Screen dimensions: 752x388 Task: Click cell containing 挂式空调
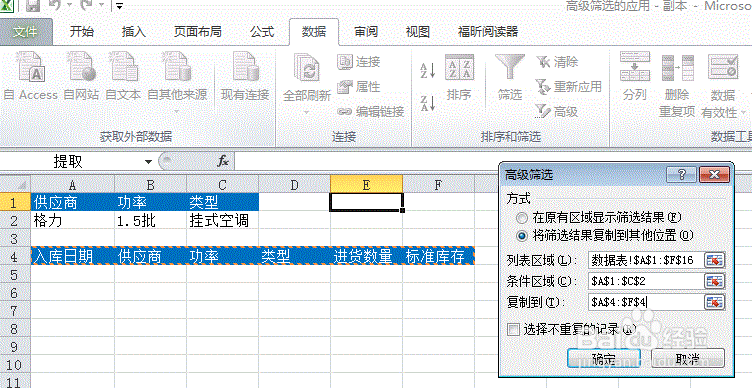[x=223, y=221]
